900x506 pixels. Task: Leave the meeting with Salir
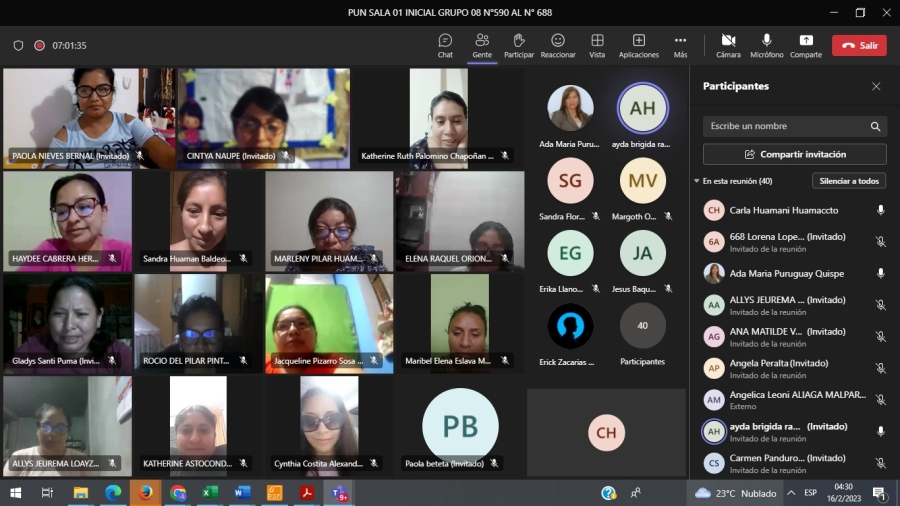tap(858, 46)
